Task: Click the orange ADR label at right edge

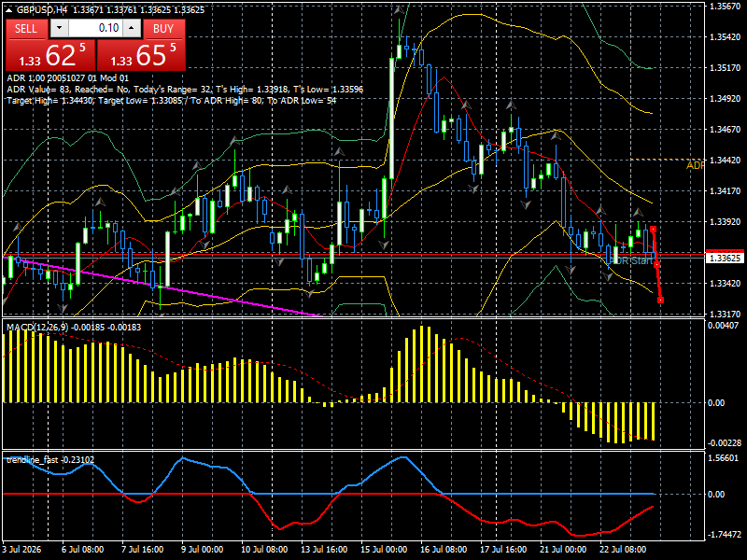Action: 695,166
